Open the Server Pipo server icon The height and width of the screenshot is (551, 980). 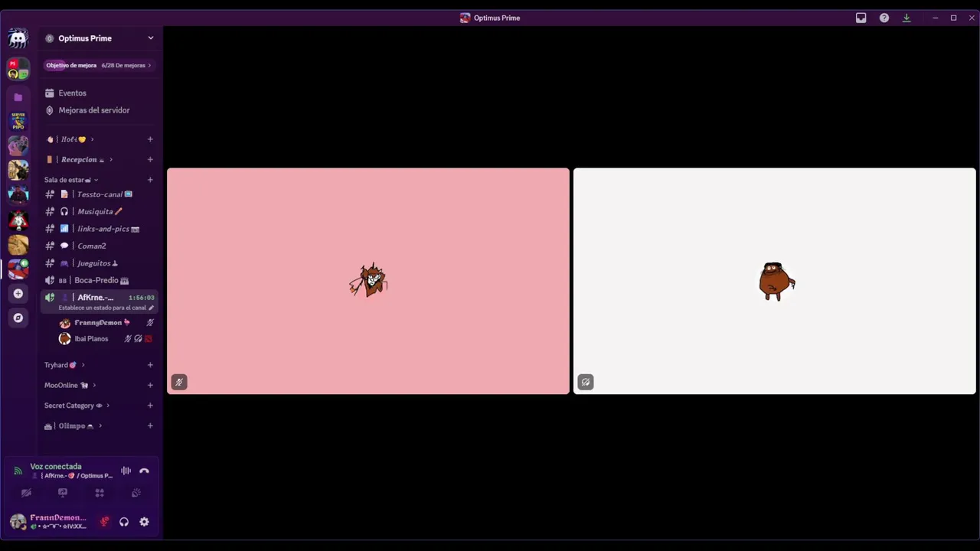point(18,121)
